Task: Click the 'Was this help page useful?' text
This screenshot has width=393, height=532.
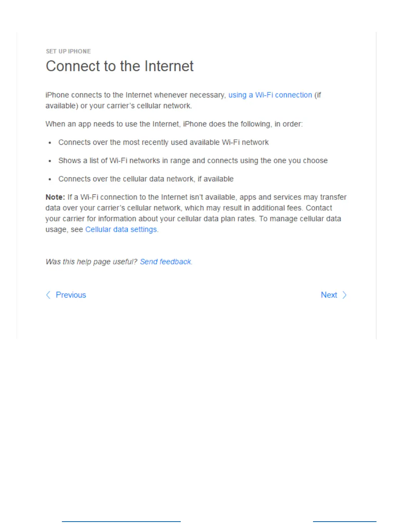Action: 91,262
